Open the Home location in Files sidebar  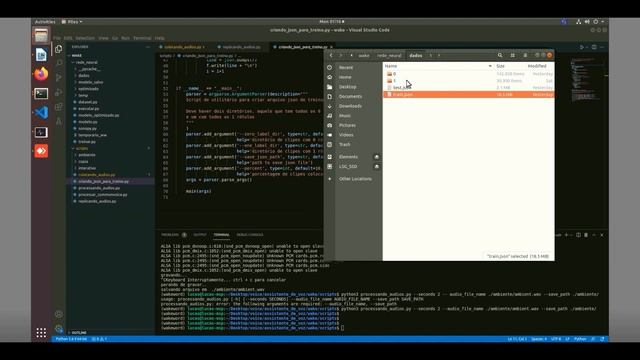pos(345,77)
